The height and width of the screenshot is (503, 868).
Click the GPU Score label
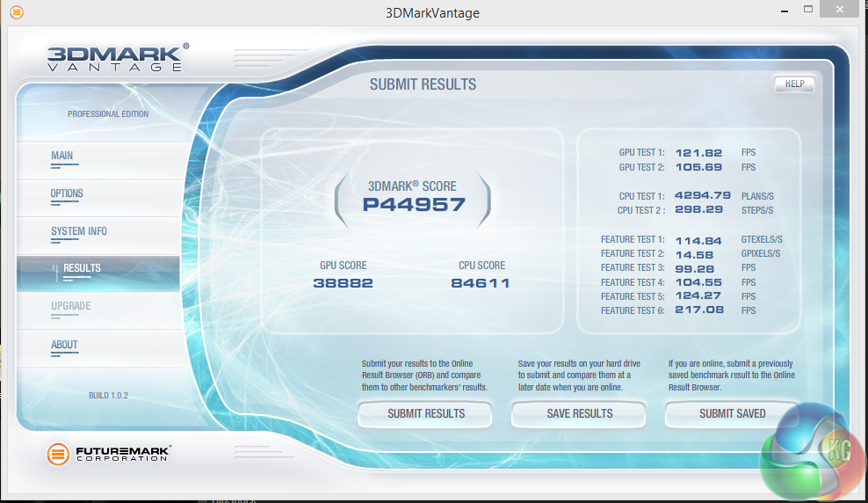tap(344, 266)
